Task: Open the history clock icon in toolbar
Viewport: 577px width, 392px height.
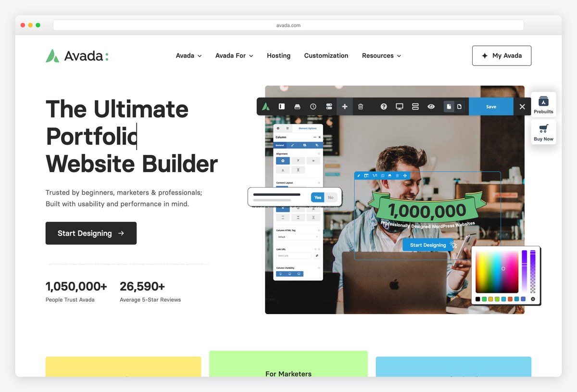Action: (313, 107)
